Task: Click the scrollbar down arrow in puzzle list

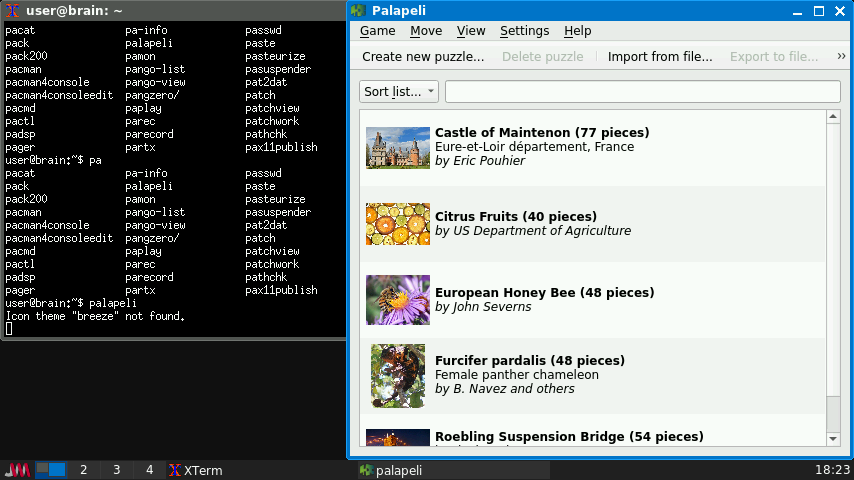Action: click(x=833, y=438)
